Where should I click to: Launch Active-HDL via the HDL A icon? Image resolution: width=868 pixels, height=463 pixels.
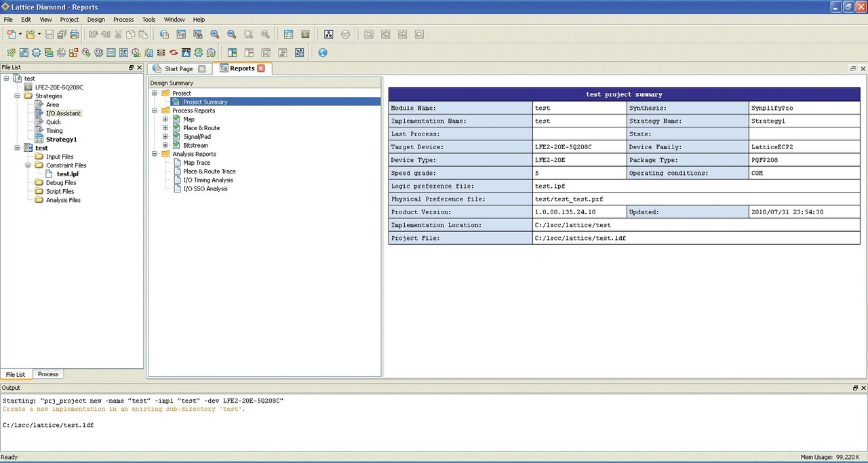[x=186, y=53]
